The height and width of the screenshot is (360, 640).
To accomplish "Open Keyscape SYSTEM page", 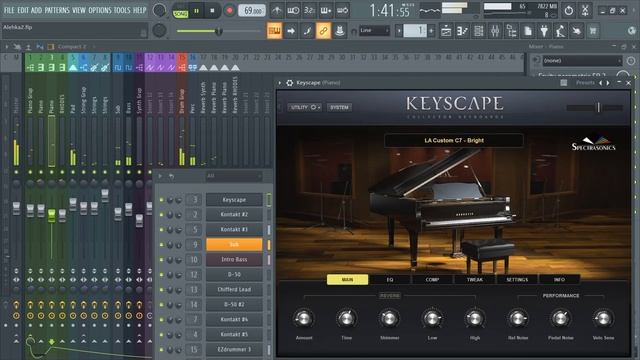I will pos(339,107).
